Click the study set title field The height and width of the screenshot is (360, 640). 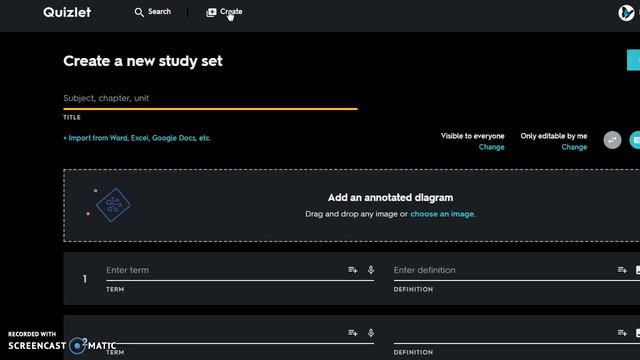pos(210,98)
